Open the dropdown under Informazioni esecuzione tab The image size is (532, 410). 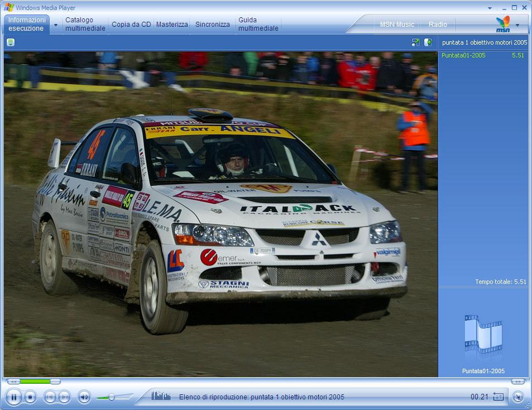tap(56, 25)
